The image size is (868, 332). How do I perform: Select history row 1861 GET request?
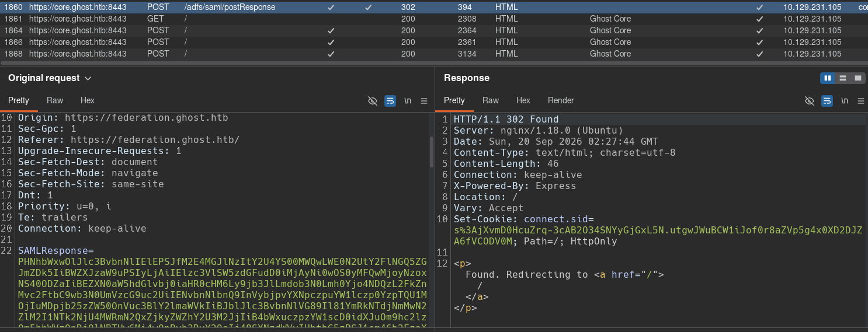[434, 19]
